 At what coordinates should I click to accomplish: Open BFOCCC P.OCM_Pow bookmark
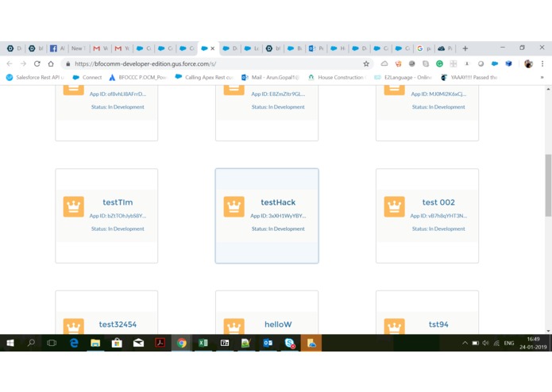click(137, 77)
